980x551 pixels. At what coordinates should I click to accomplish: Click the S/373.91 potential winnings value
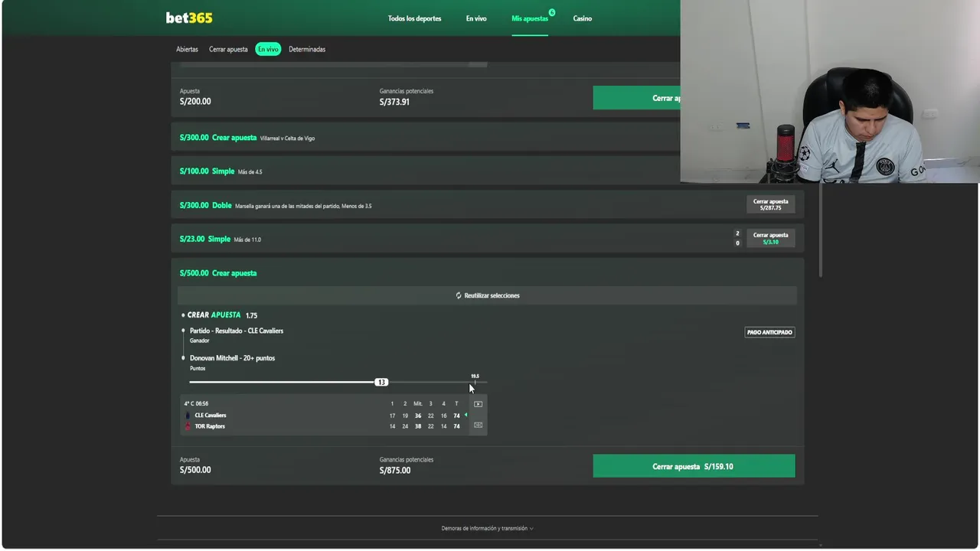point(394,102)
